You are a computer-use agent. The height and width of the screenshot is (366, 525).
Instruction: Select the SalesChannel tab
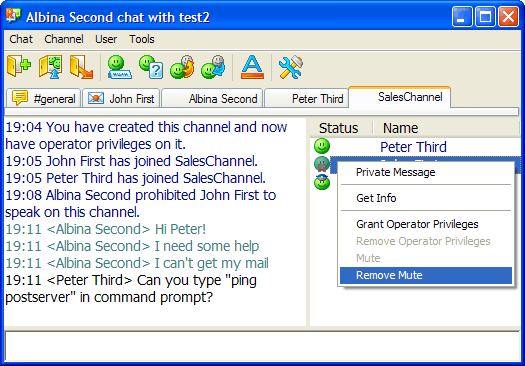pos(399,97)
